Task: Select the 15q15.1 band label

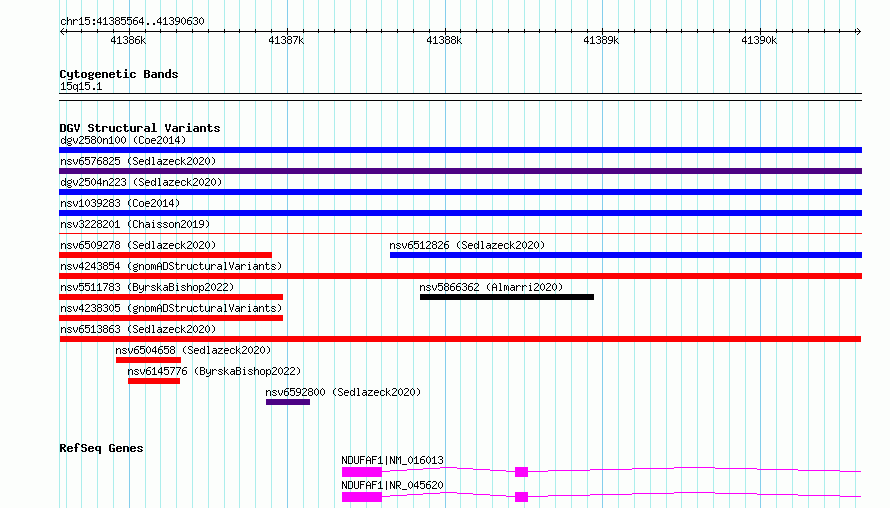Action: click(x=81, y=86)
